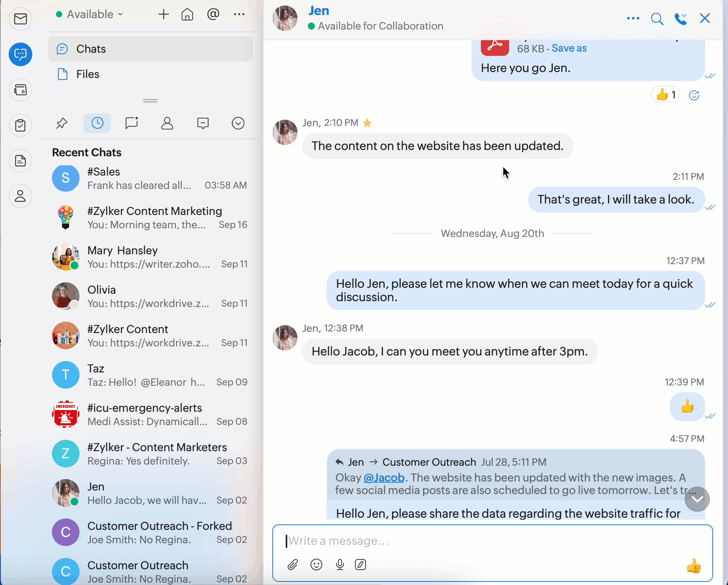The image size is (728, 585).
Task: Search within the Jen conversation
Action: click(657, 19)
